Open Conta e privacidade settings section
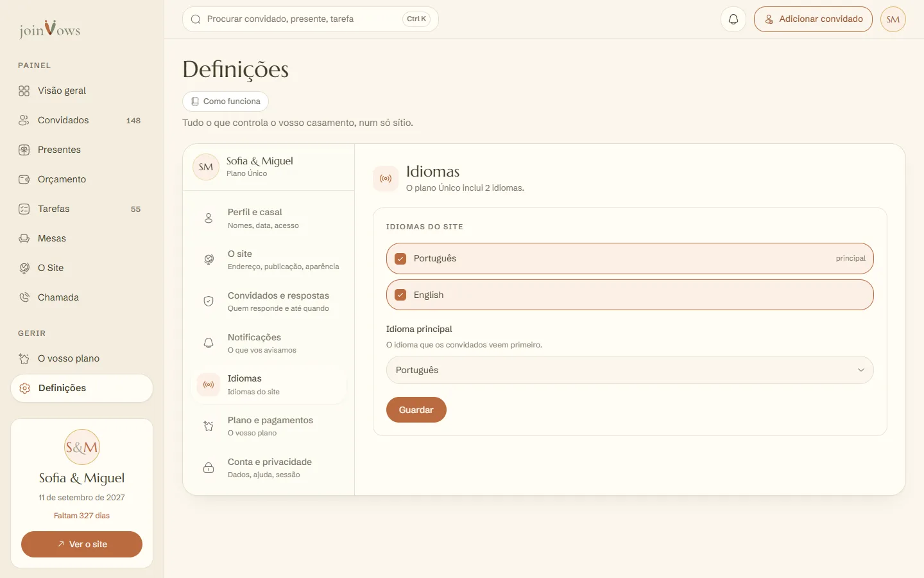The height and width of the screenshot is (578, 924). click(x=269, y=468)
